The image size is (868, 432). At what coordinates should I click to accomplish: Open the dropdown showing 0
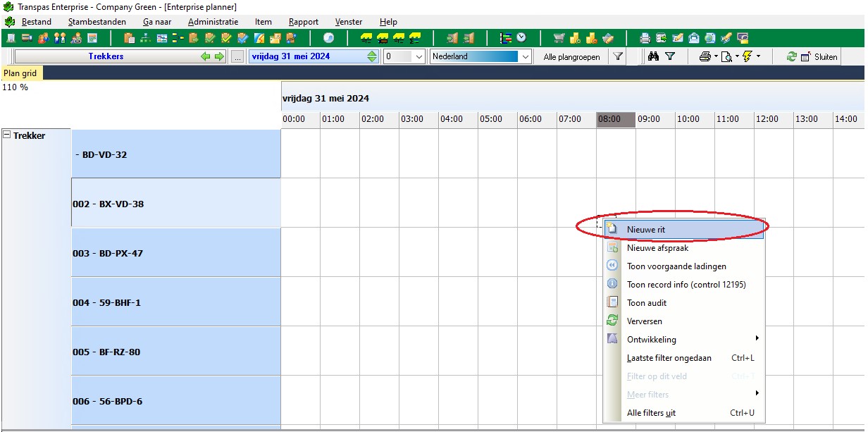(418, 56)
